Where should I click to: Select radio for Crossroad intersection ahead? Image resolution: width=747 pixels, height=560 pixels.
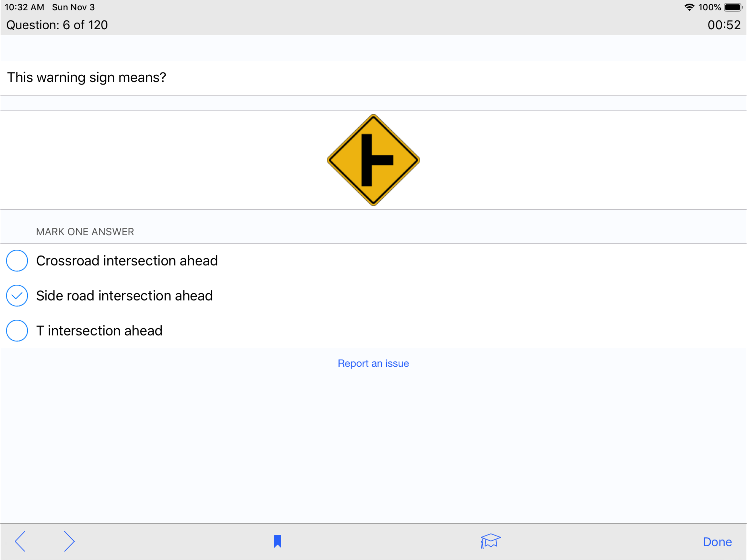point(17,261)
